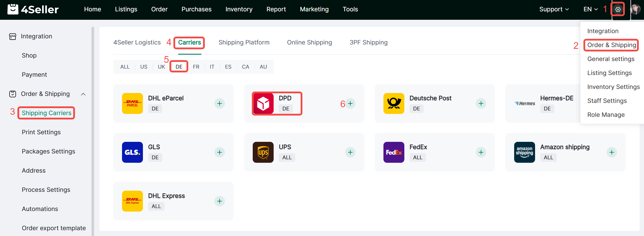
Task: Select Staff Settings from settings menu
Action: click(x=607, y=101)
